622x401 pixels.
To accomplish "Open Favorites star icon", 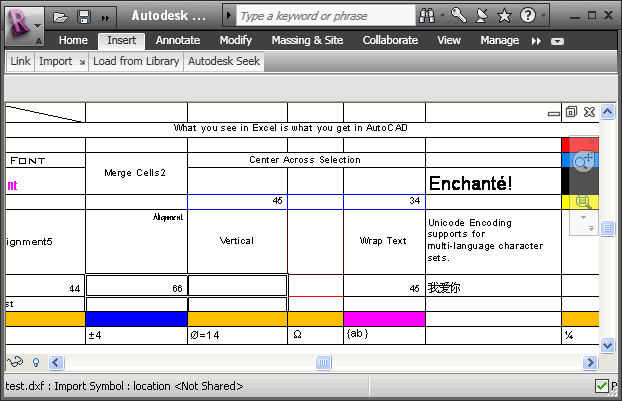I will point(504,16).
